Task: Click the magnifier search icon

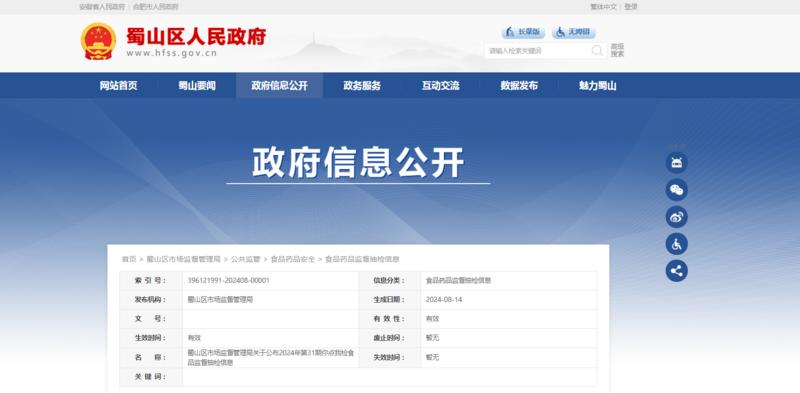Action: [x=596, y=51]
